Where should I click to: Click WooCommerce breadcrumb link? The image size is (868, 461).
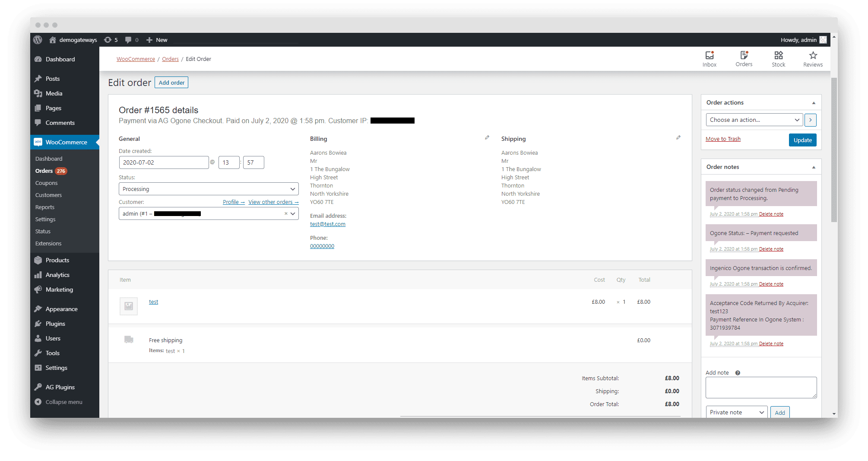click(136, 59)
